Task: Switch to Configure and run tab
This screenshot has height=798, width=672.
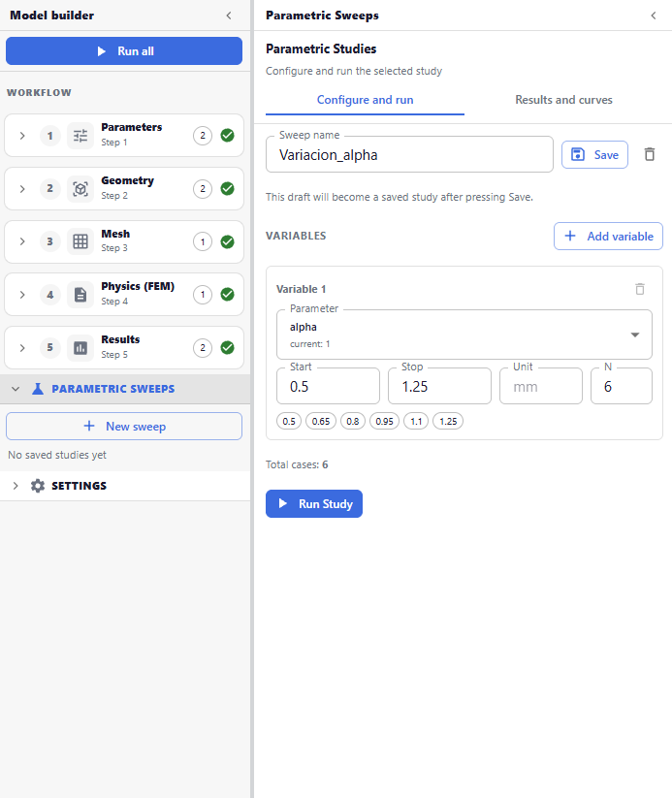Action: (x=365, y=100)
